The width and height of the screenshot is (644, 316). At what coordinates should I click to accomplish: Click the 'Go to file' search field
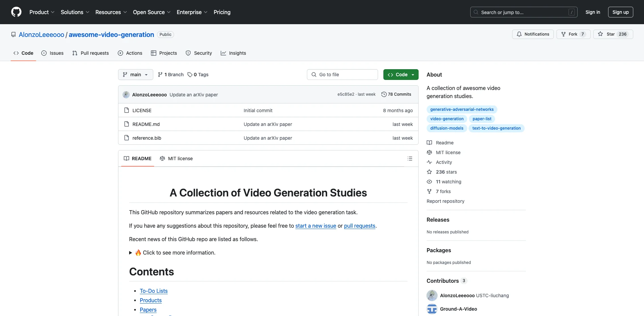342,75
